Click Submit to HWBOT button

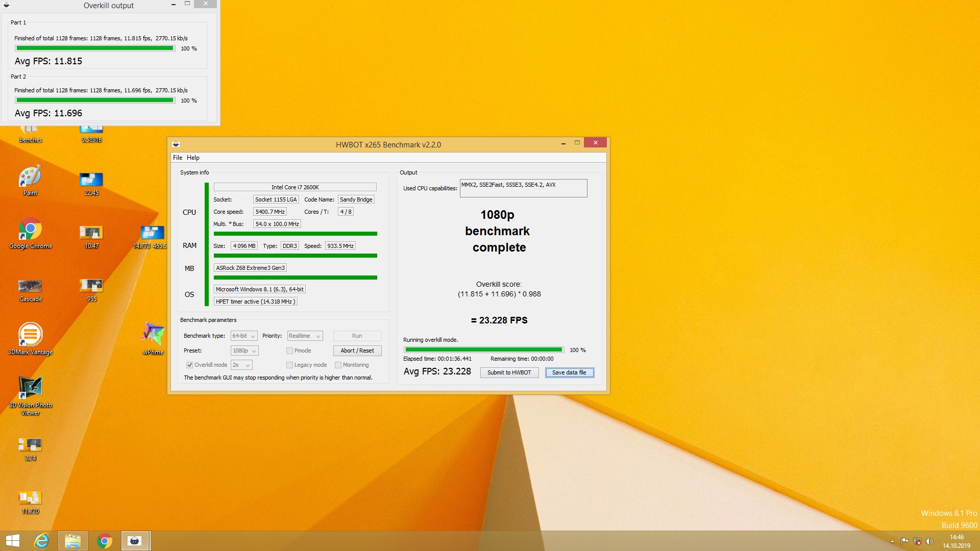pyautogui.click(x=509, y=372)
